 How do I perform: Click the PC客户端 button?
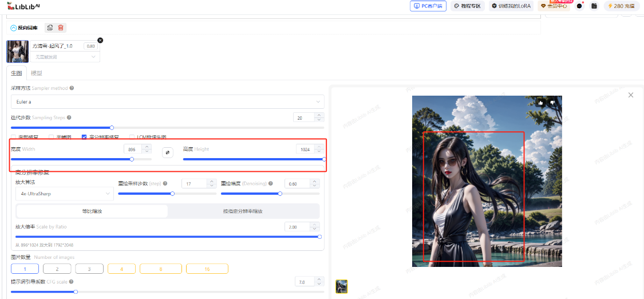(428, 6)
